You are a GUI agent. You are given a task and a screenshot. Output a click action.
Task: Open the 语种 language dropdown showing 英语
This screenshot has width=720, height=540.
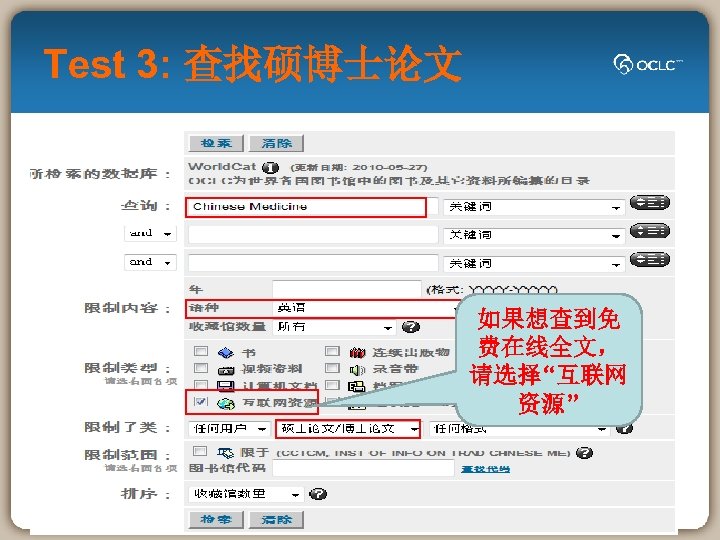click(x=367, y=308)
